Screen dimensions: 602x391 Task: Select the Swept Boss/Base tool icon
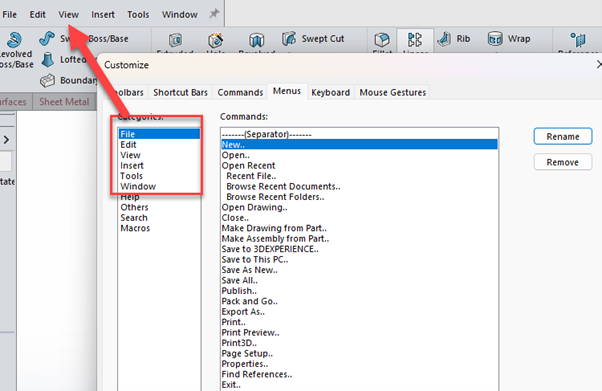pos(47,39)
